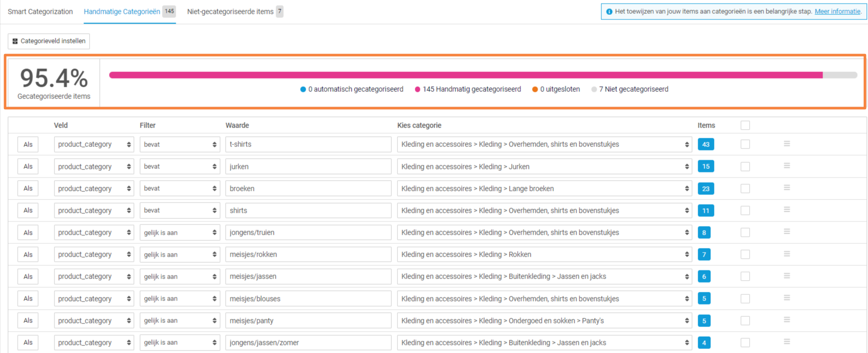Tick the select-all checkbox in the header
Image resolution: width=868 pixels, height=353 pixels.
[745, 125]
